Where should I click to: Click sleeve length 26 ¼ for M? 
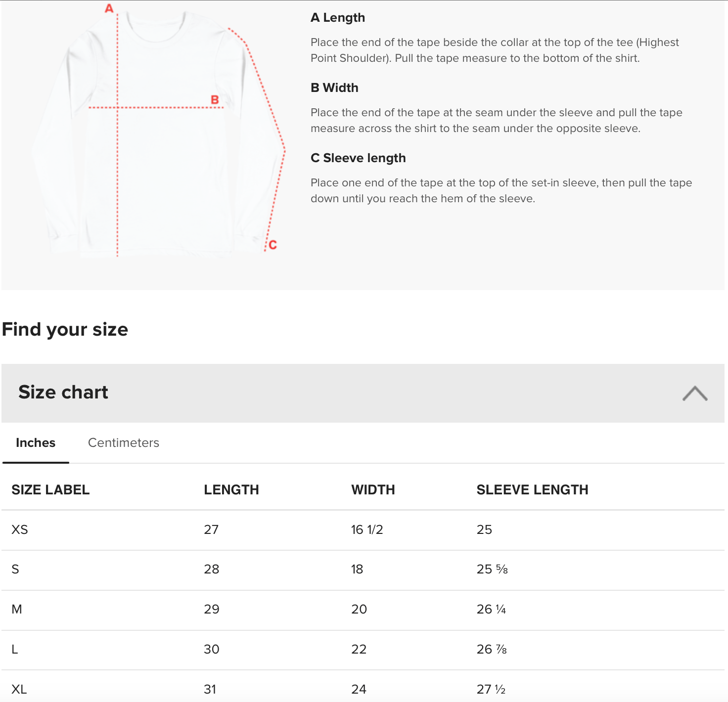[x=491, y=610]
